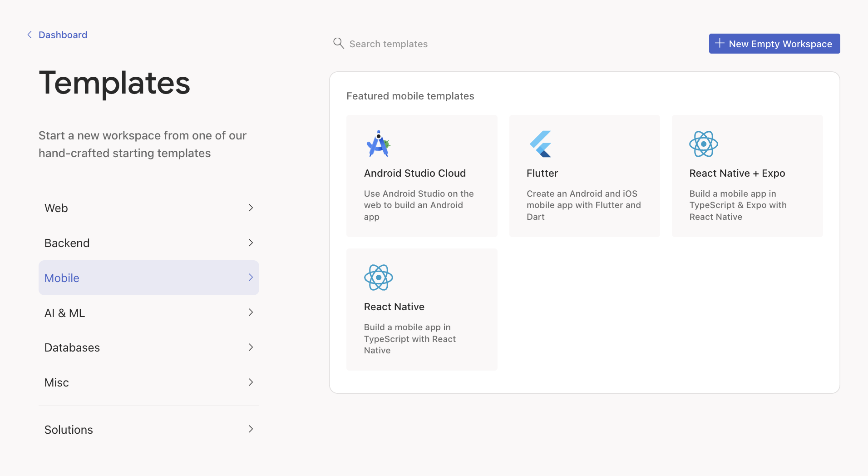Click the Android Studio Cloud description text

[419, 205]
